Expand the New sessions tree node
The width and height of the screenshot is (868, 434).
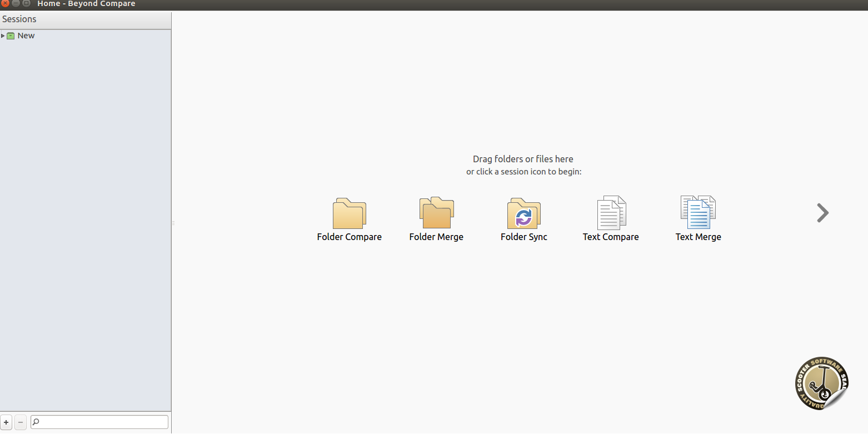(3, 36)
